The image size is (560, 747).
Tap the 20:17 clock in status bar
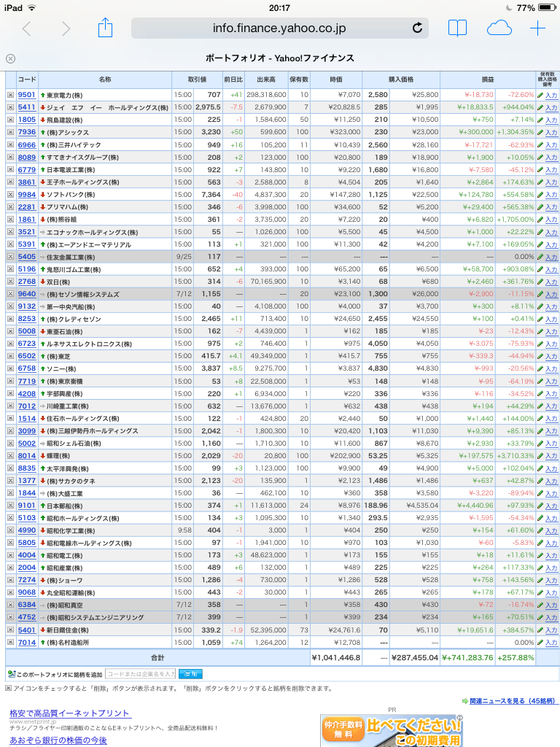(279, 7)
